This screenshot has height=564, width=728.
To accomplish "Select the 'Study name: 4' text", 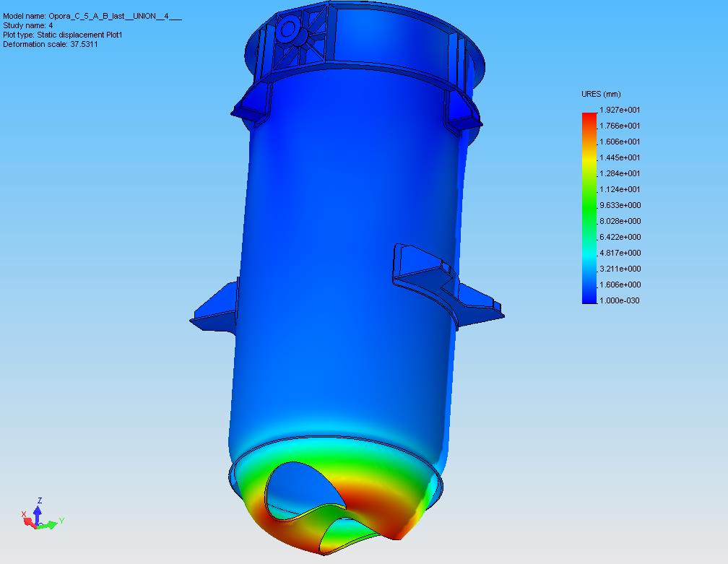I will click(x=28, y=25).
